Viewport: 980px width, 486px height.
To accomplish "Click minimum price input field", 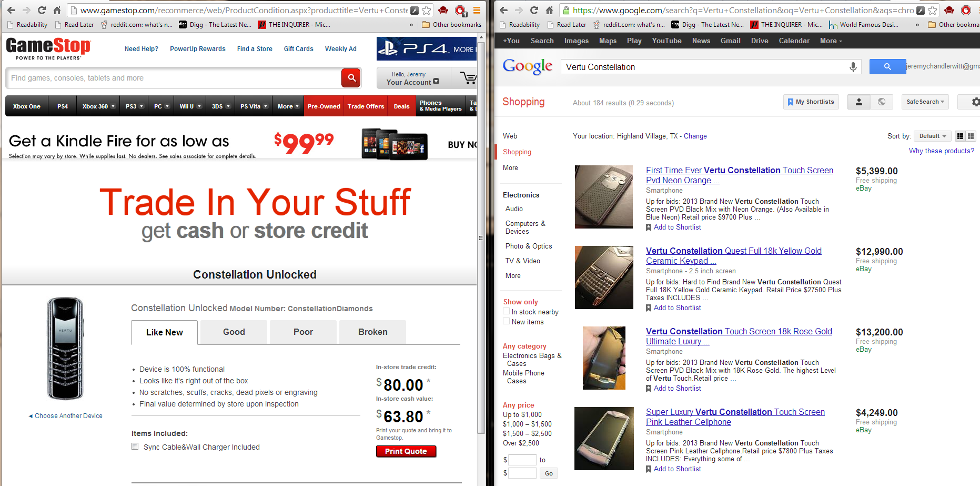I will coord(522,460).
